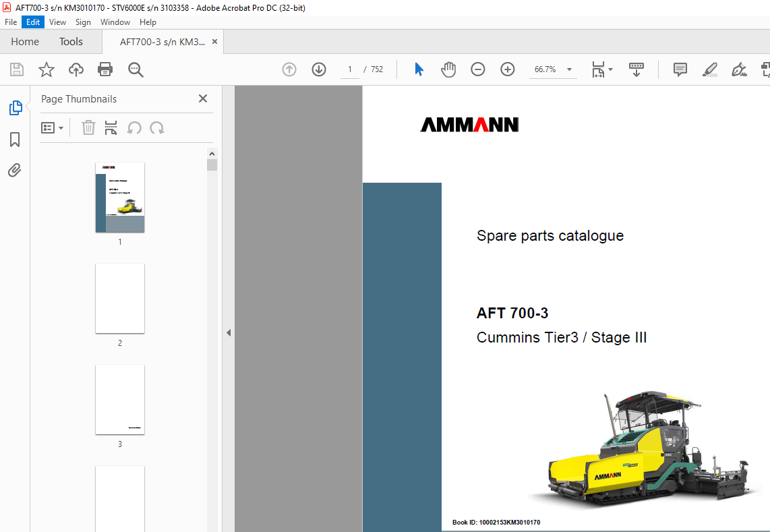Open the Help menu

tap(148, 22)
